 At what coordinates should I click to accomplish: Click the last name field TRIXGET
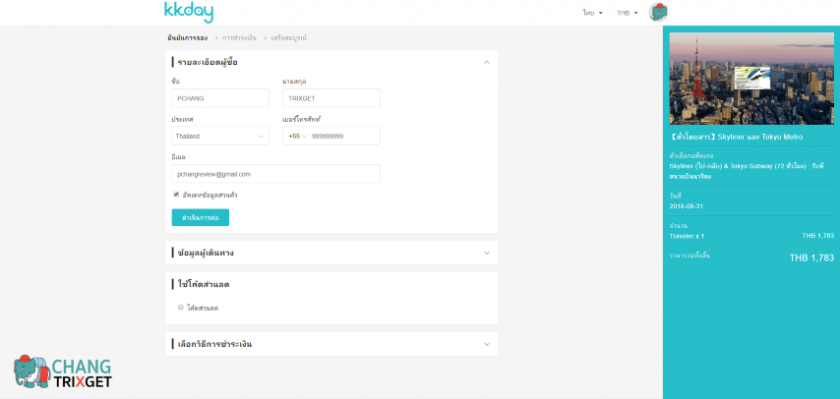331,98
